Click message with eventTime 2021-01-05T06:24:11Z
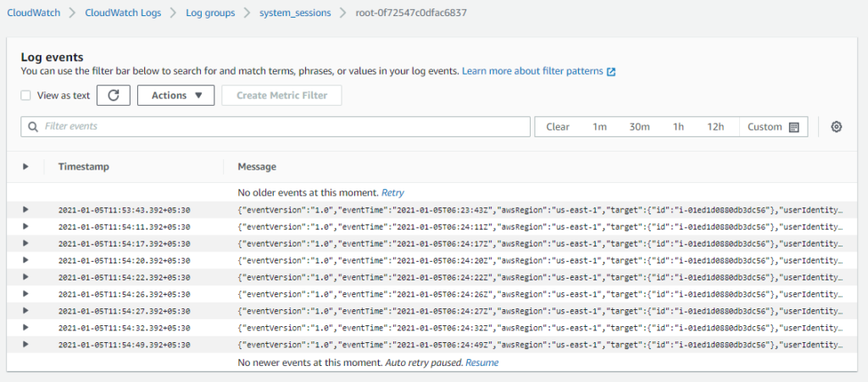 click(541, 227)
